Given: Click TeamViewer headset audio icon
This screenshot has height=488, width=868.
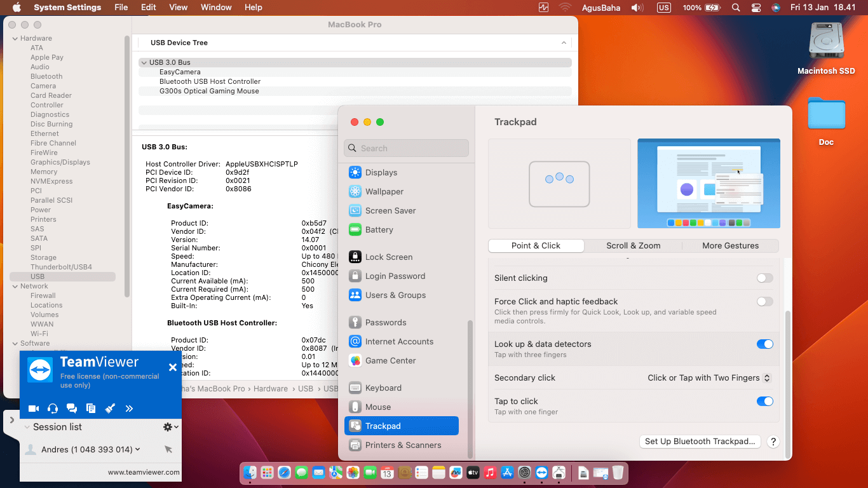Looking at the screenshot, I should click(x=53, y=409).
